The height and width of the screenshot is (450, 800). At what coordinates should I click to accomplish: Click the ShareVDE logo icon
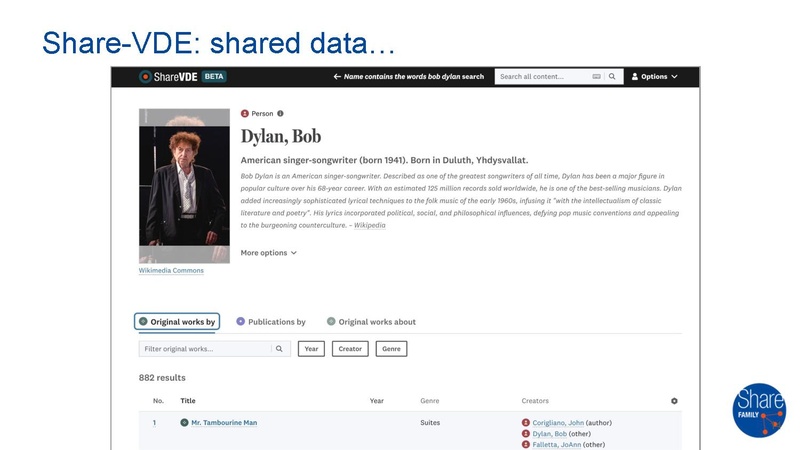[146, 77]
